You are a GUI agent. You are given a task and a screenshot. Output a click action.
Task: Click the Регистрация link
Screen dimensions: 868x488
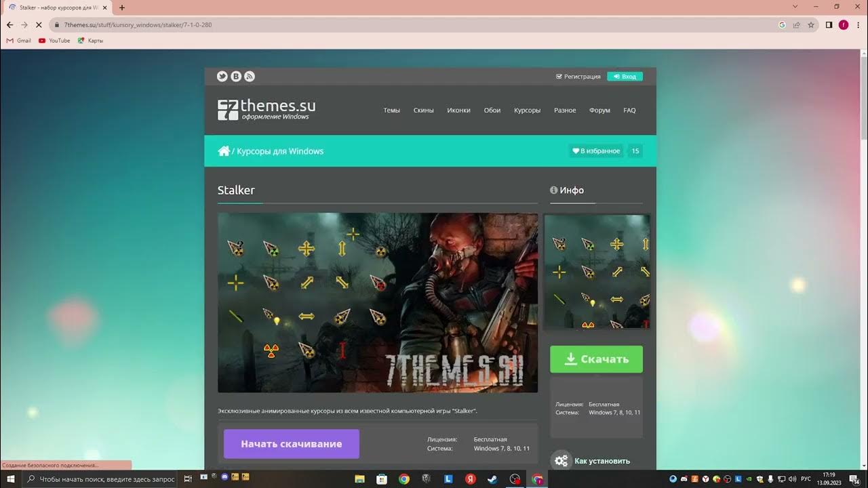click(578, 77)
